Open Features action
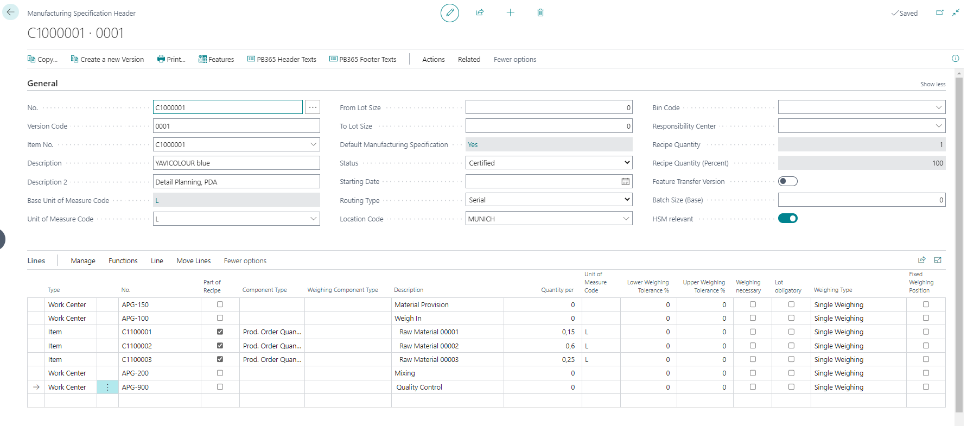 point(217,60)
